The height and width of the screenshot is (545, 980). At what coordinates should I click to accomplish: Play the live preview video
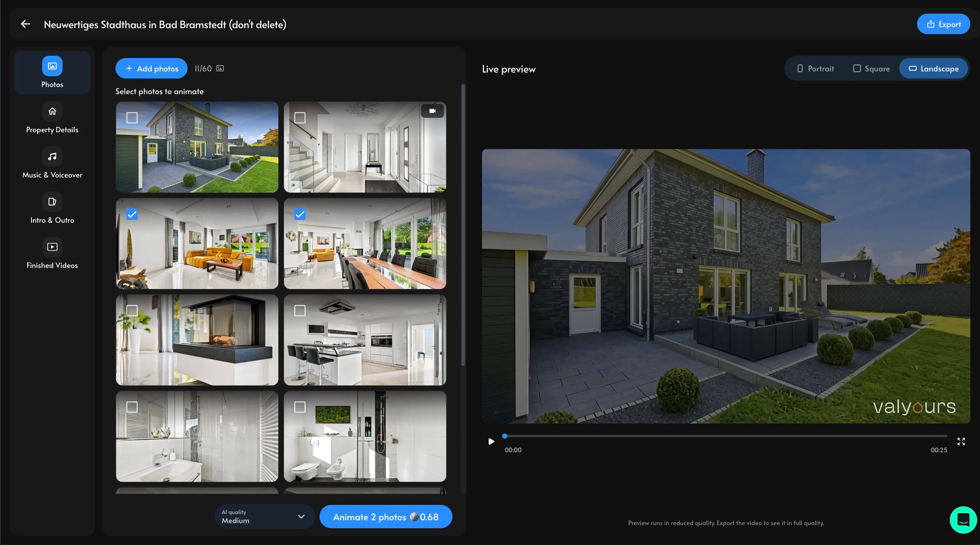(491, 441)
